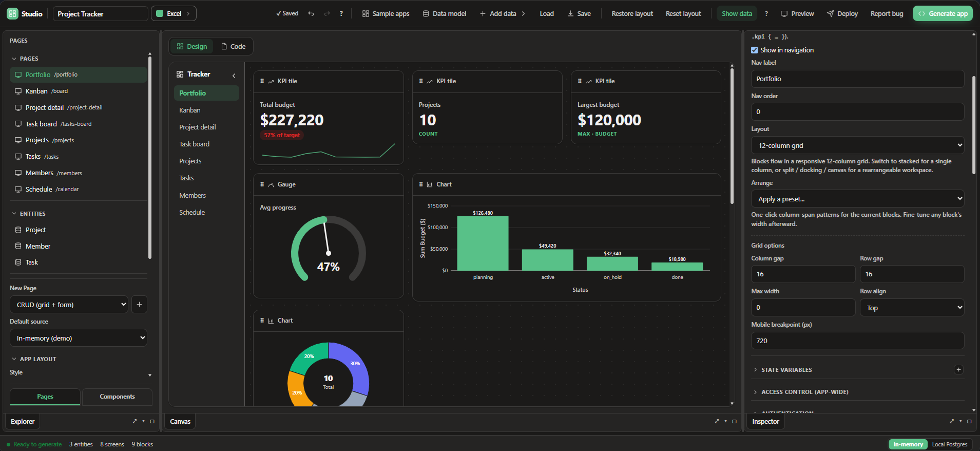Image resolution: width=980 pixels, height=451 pixels.
Task: Click the redo arrow icon
Action: point(327,13)
